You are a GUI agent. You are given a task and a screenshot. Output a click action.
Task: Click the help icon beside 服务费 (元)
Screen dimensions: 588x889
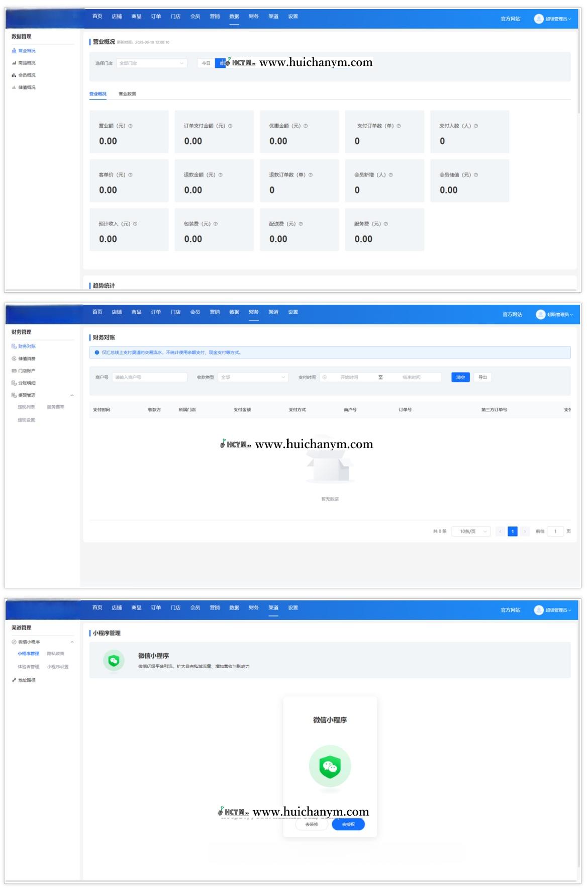click(x=386, y=224)
